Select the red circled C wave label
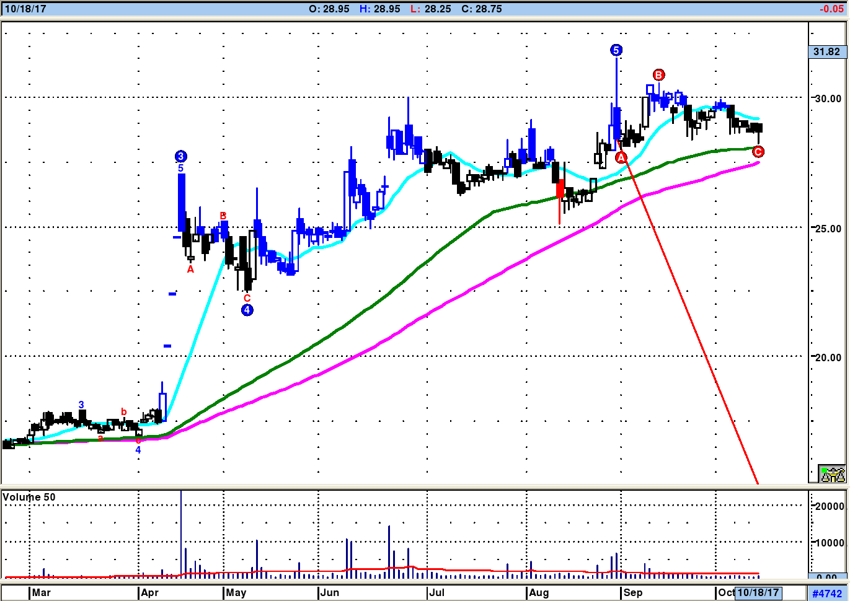The height and width of the screenshot is (601, 868). pyautogui.click(x=758, y=152)
